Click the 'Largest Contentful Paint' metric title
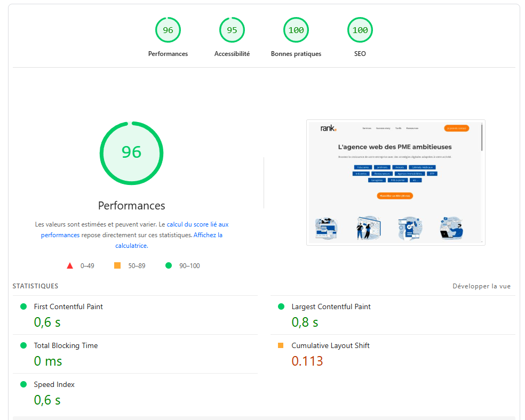The height and width of the screenshot is (420, 525). (331, 306)
